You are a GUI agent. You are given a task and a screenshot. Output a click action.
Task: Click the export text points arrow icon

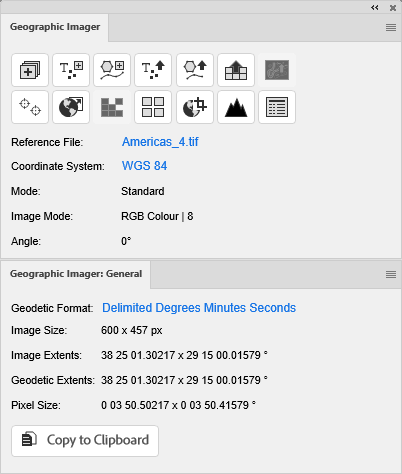[153, 70]
